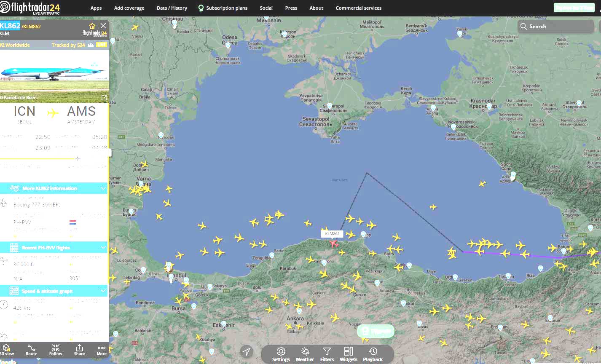Viewport: 601px width, 364px height.
Task: Open Add coverage page
Action: [x=129, y=8]
